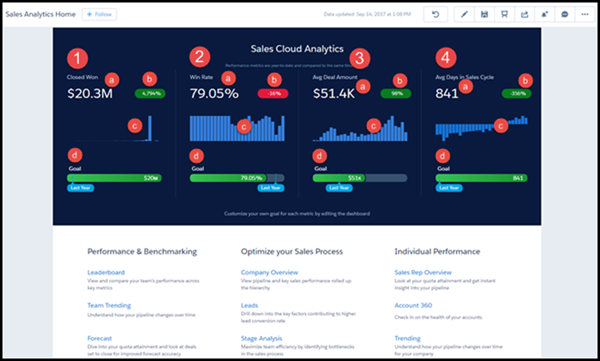This screenshot has height=361, width=600.
Task: Click the Avg Deal Amount metric label
Action: pyautogui.click(x=335, y=77)
